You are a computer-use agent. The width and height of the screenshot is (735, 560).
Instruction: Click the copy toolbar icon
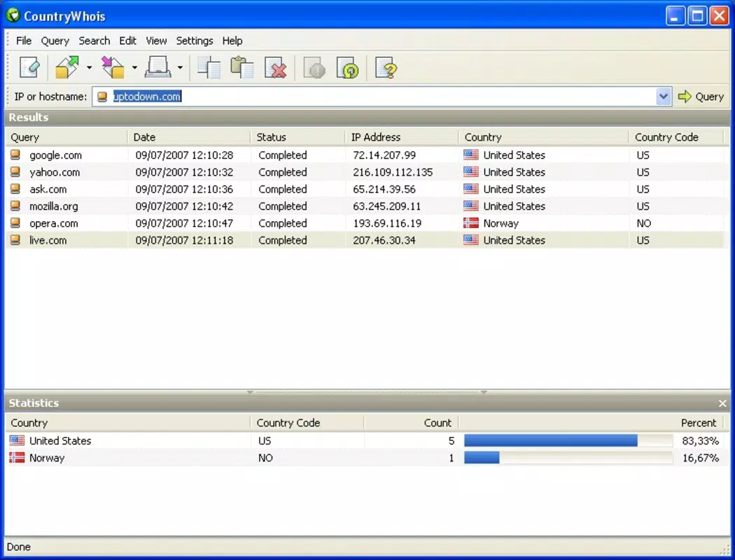(x=209, y=68)
